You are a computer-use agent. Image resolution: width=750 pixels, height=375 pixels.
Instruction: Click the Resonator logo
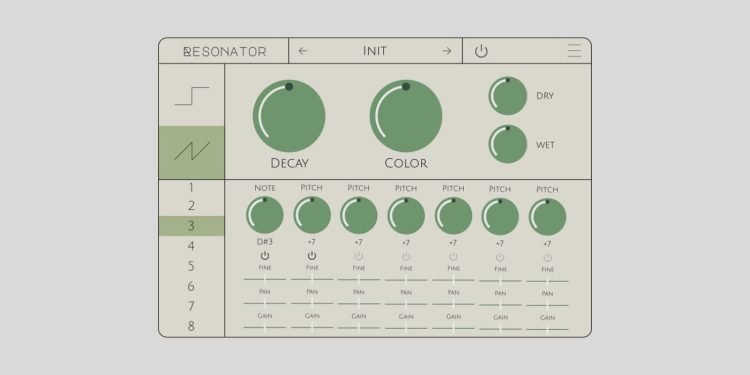click(x=225, y=52)
